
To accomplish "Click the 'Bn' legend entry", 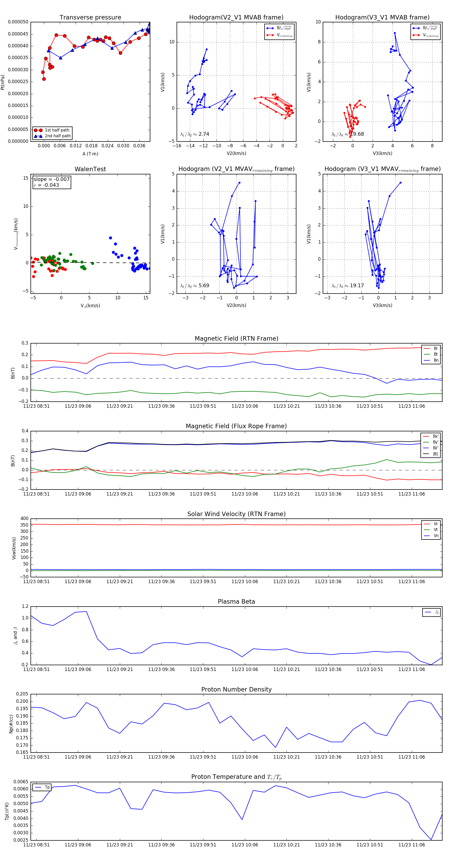I will pyautogui.click(x=431, y=360).
